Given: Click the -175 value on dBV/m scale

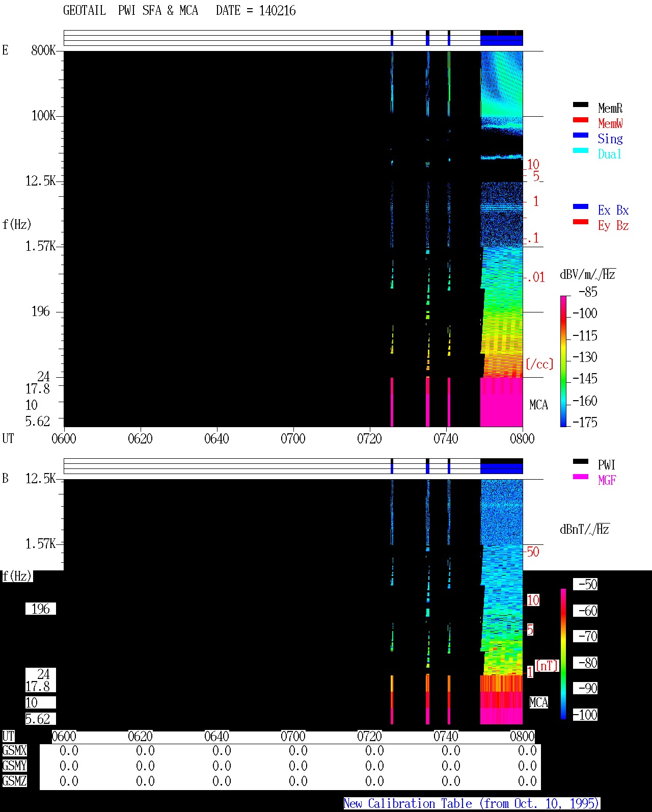Looking at the screenshot, I should point(585,422).
